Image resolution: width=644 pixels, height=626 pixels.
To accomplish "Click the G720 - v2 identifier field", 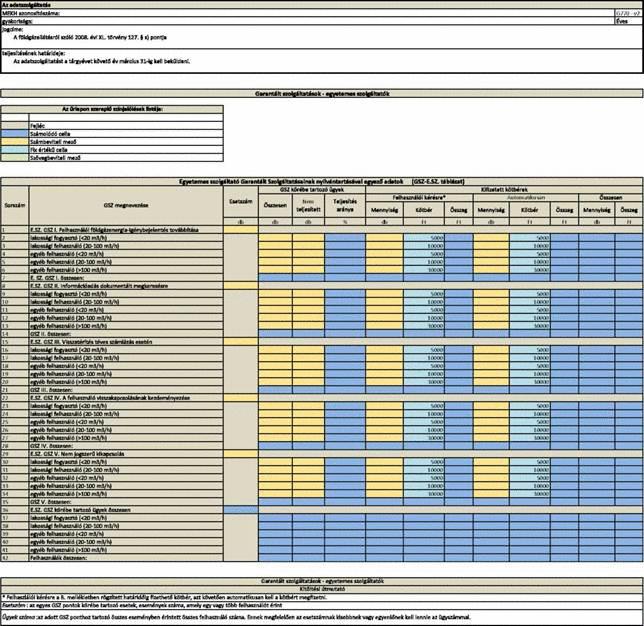I will coord(628,13).
